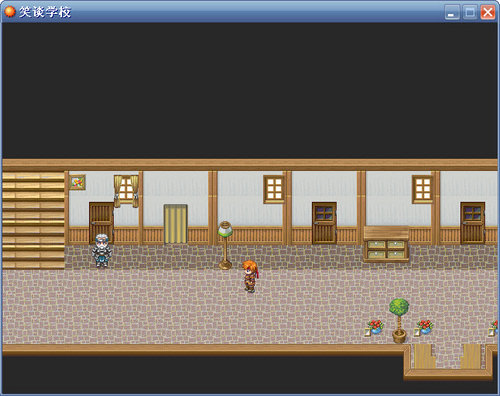Maximize the 笑谈学校 game window
This screenshot has height=396, width=500.
(x=470, y=13)
